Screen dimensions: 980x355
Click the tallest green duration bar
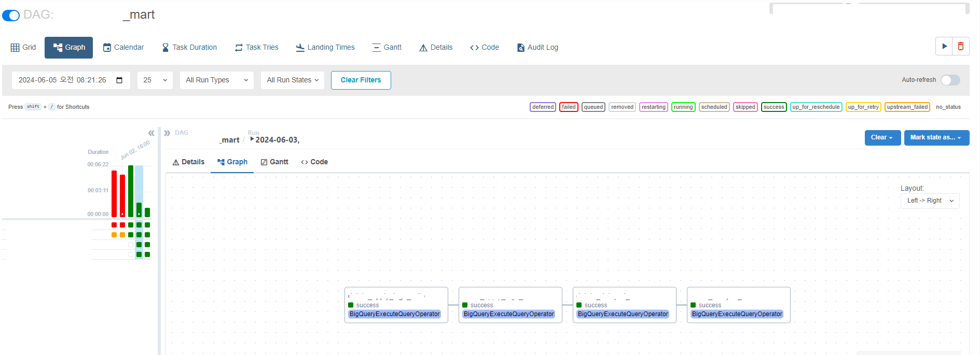coord(131,191)
